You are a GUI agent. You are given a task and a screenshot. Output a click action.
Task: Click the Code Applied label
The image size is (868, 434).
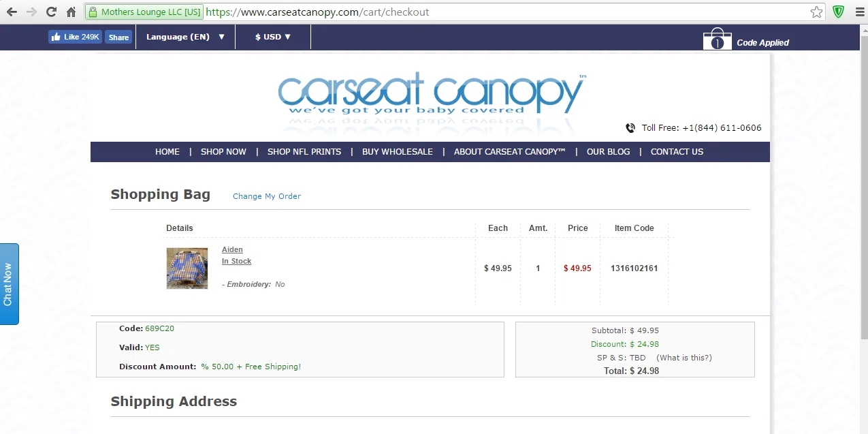tap(762, 42)
